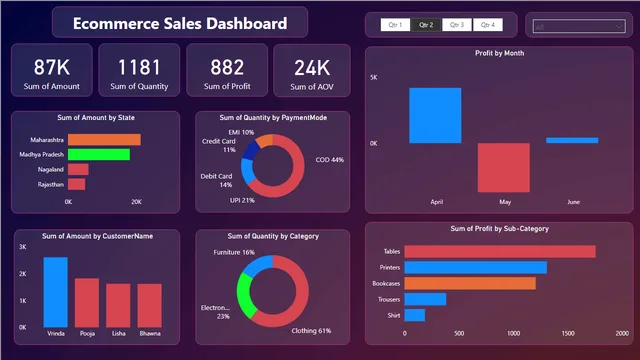Click the 'UPI 21%' label

coord(242,200)
